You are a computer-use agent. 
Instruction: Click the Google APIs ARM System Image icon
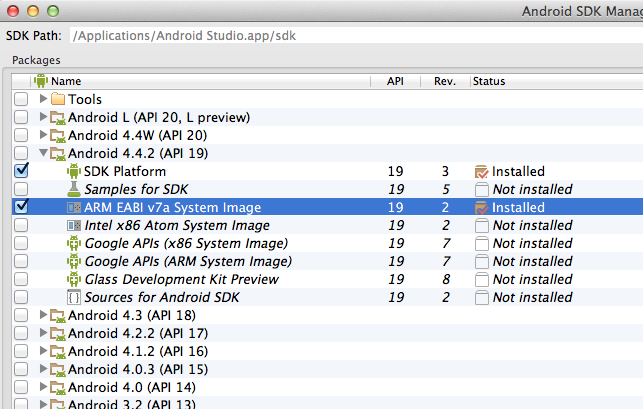tap(74, 261)
